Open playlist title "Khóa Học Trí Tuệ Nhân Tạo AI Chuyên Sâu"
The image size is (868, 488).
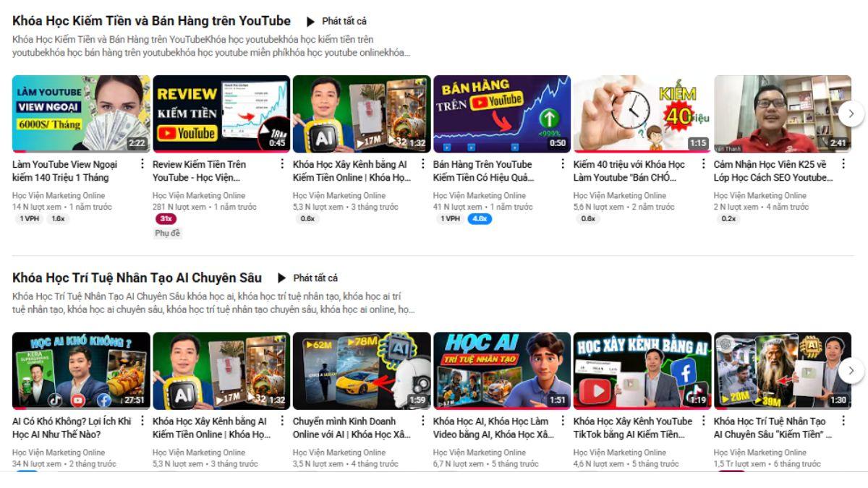coord(137,278)
